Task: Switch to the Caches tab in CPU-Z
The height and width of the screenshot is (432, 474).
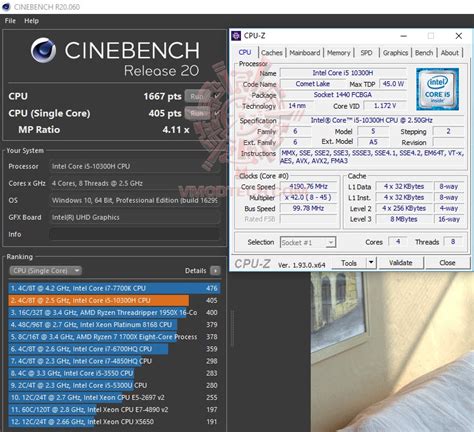Action: 272,53
